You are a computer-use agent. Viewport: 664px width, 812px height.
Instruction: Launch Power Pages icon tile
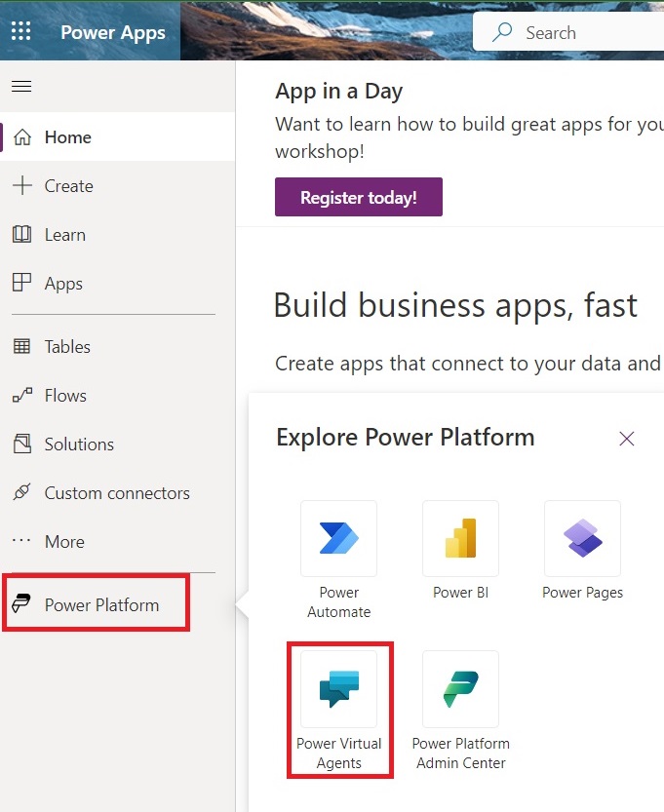click(x=582, y=538)
